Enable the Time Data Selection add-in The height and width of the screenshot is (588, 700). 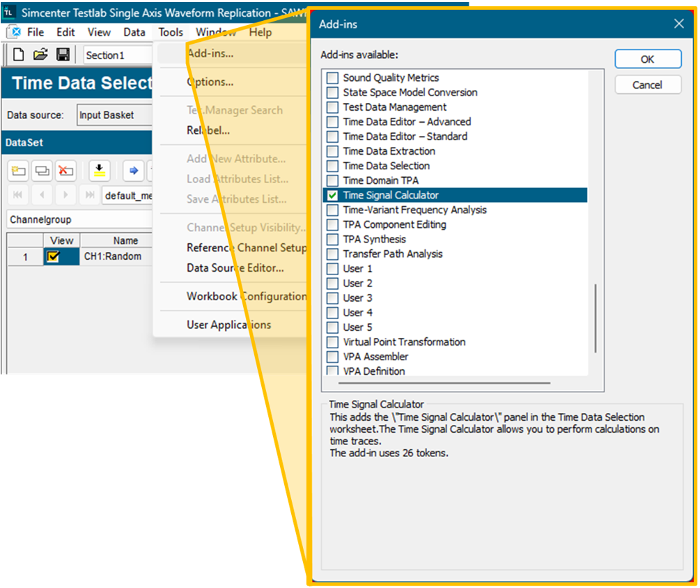pyautogui.click(x=332, y=167)
